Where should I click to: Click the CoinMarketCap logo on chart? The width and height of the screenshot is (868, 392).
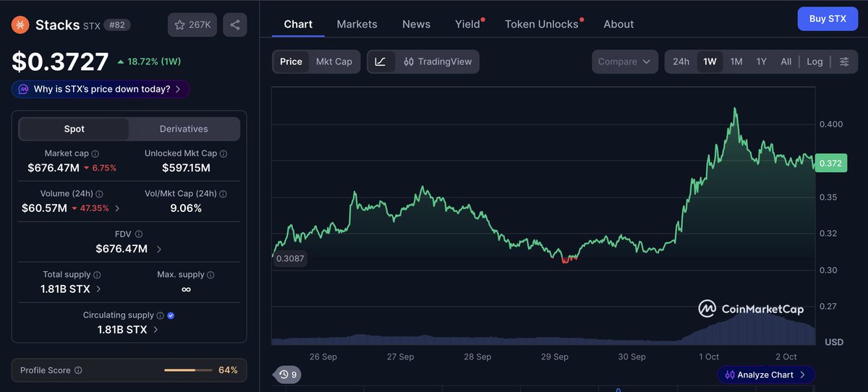[751, 309]
